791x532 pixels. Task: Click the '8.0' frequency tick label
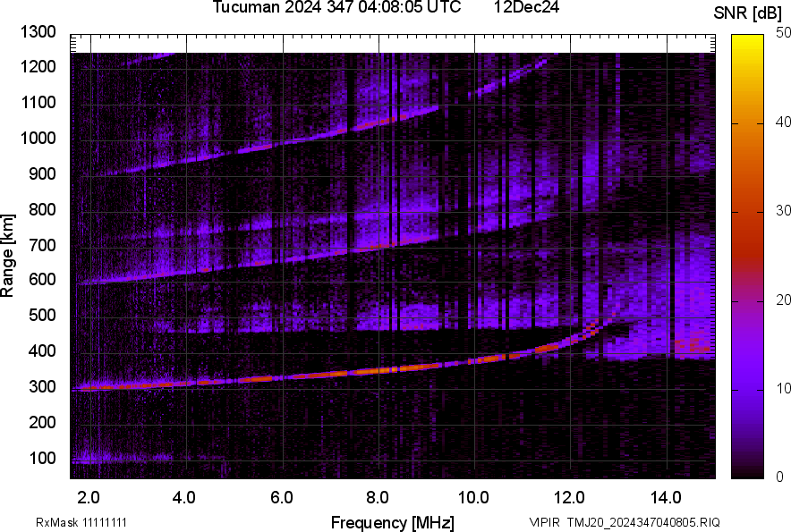click(378, 496)
